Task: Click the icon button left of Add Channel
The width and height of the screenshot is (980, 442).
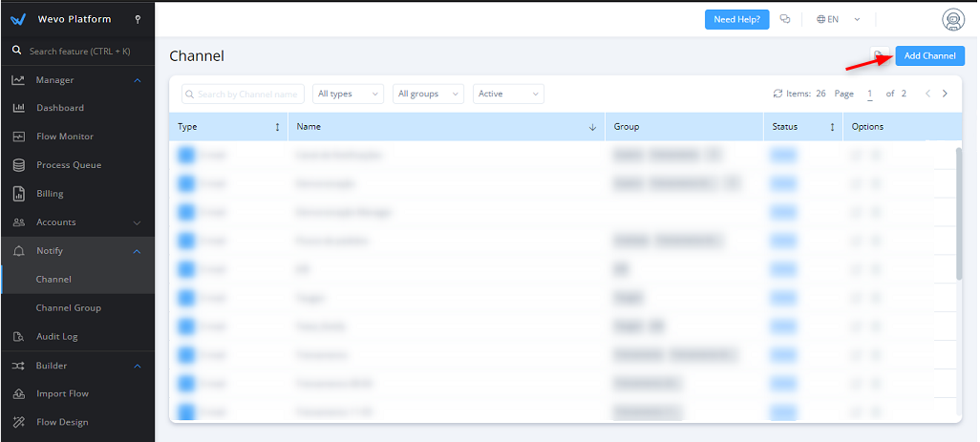Action: pyautogui.click(x=880, y=55)
